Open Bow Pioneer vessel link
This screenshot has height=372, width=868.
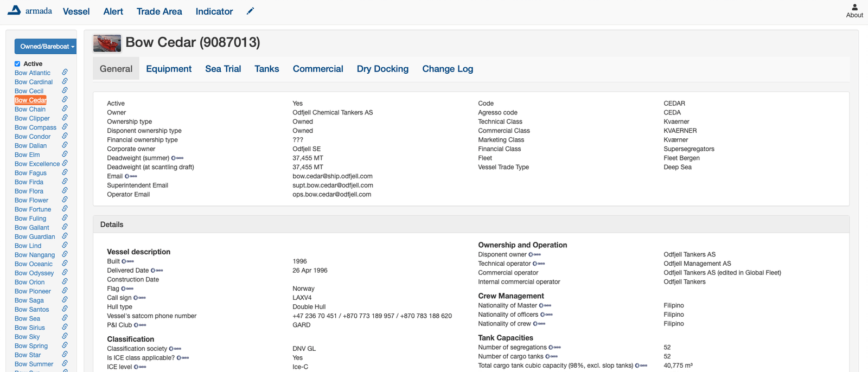33,291
